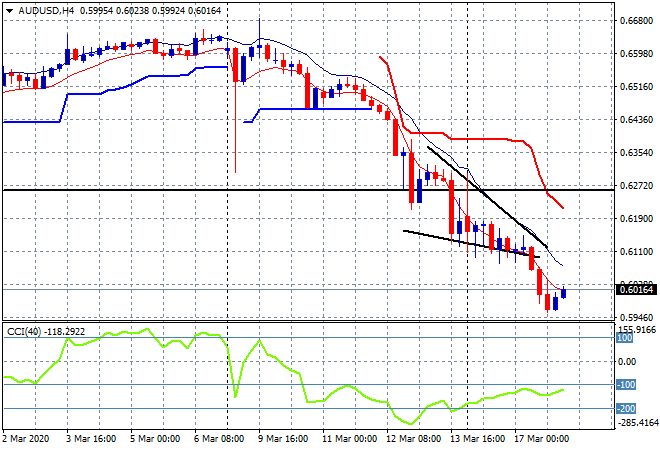Viewport: 660px width, 450px height.
Task: Click the 2 Mar 2020 date label
Action: 26,439
